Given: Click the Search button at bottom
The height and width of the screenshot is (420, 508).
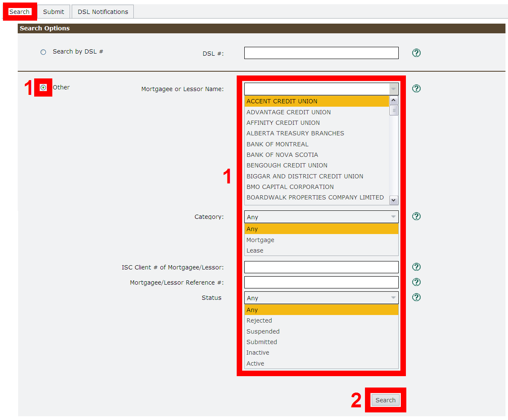Looking at the screenshot, I should pos(386,400).
